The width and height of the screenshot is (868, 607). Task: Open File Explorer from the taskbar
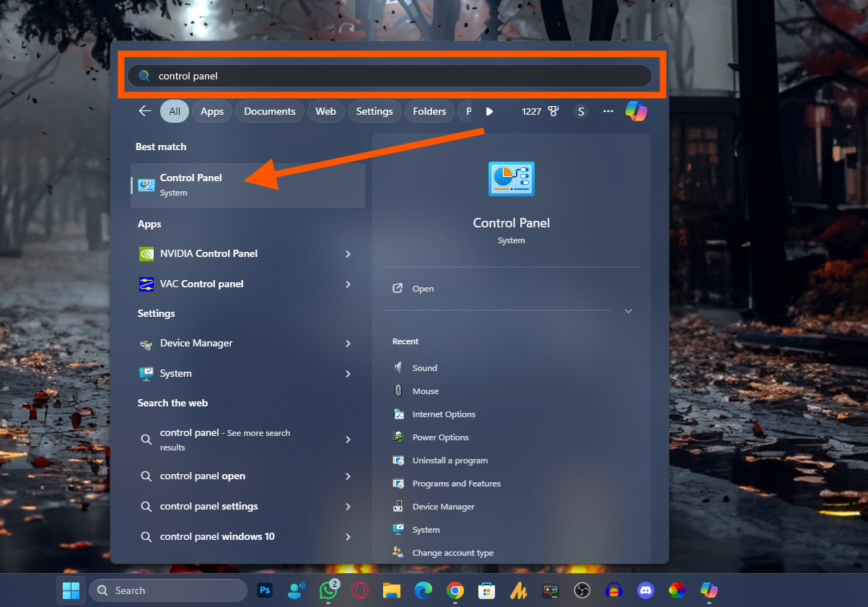pyautogui.click(x=392, y=590)
